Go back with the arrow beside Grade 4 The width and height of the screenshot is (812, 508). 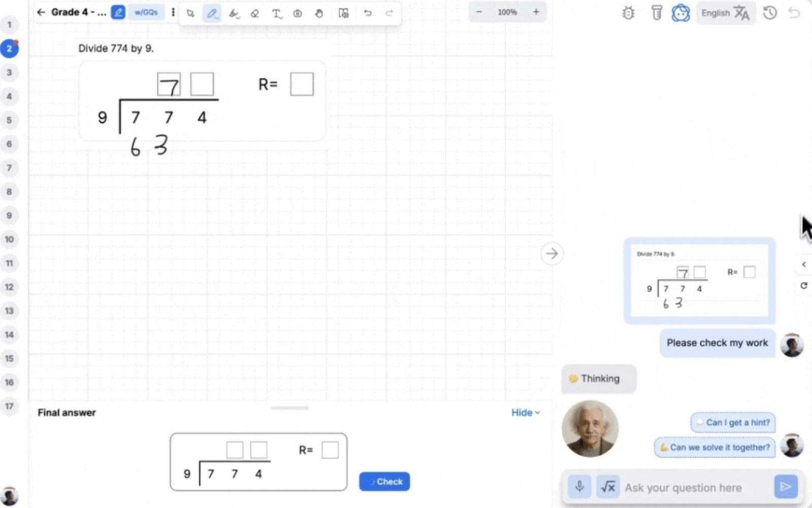[x=41, y=12]
